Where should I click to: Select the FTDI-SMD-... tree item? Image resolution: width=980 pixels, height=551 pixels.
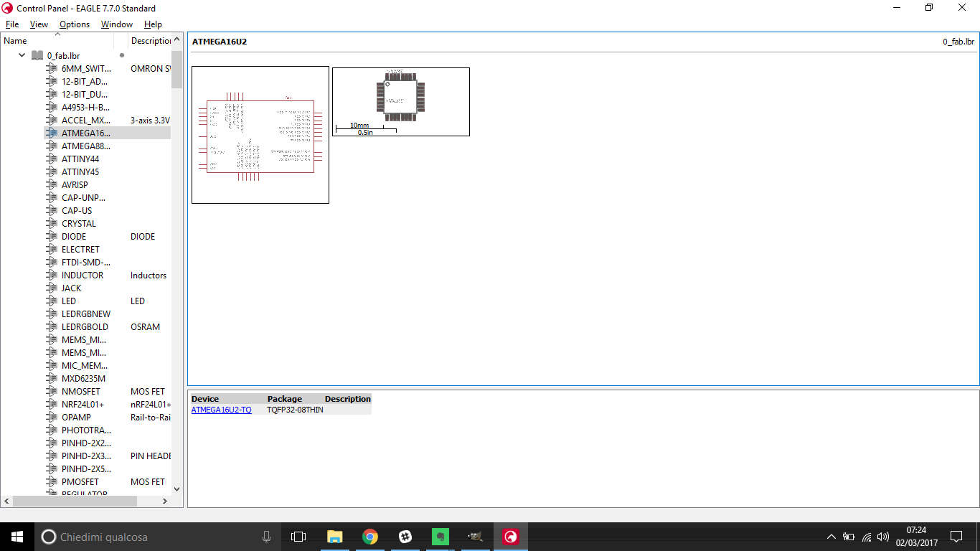(86, 262)
